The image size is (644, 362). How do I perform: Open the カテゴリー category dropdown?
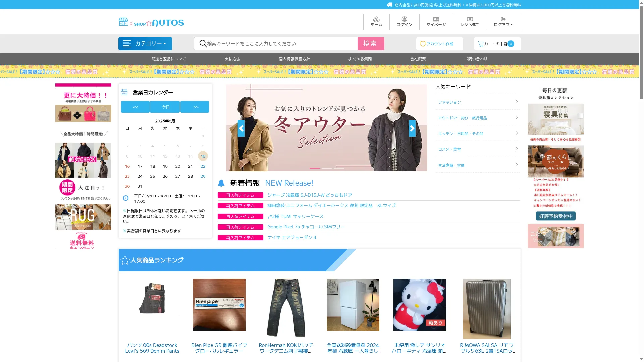pyautogui.click(x=145, y=44)
